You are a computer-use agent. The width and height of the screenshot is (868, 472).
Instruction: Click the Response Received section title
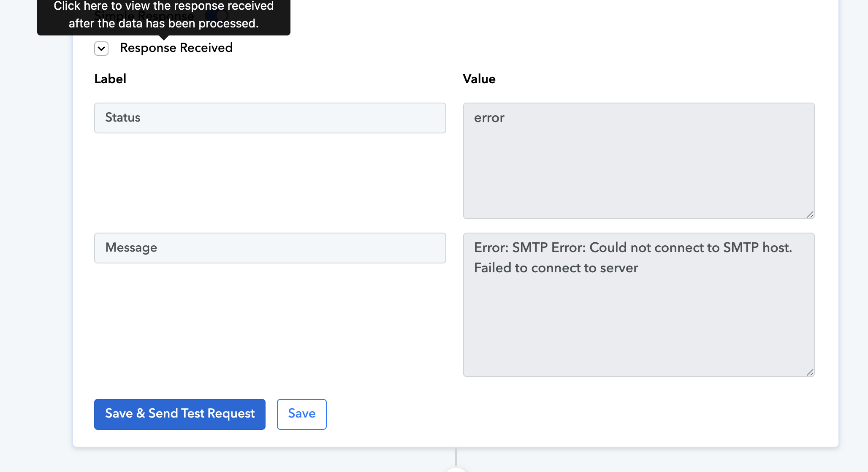(x=176, y=48)
